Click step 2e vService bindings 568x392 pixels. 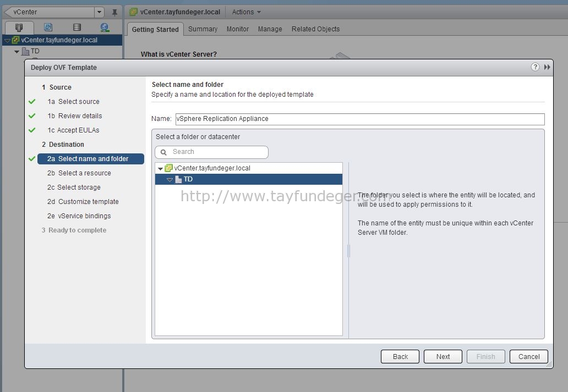pyautogui.click(x=79, y=216)
